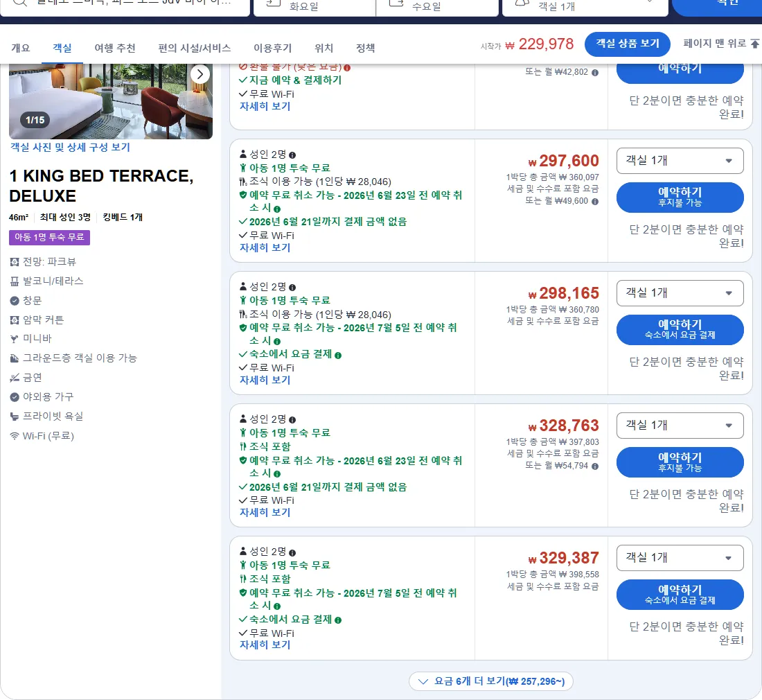Go to the 여행 추천 tab
762x700 pixels.
pos(115,48)
